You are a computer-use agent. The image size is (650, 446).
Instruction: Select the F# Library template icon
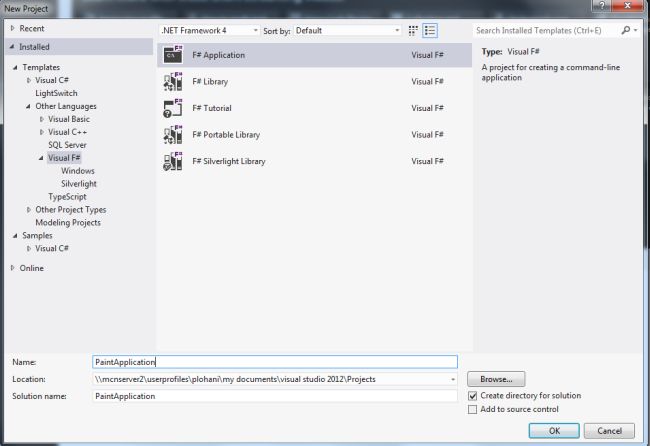coord(173,82)
